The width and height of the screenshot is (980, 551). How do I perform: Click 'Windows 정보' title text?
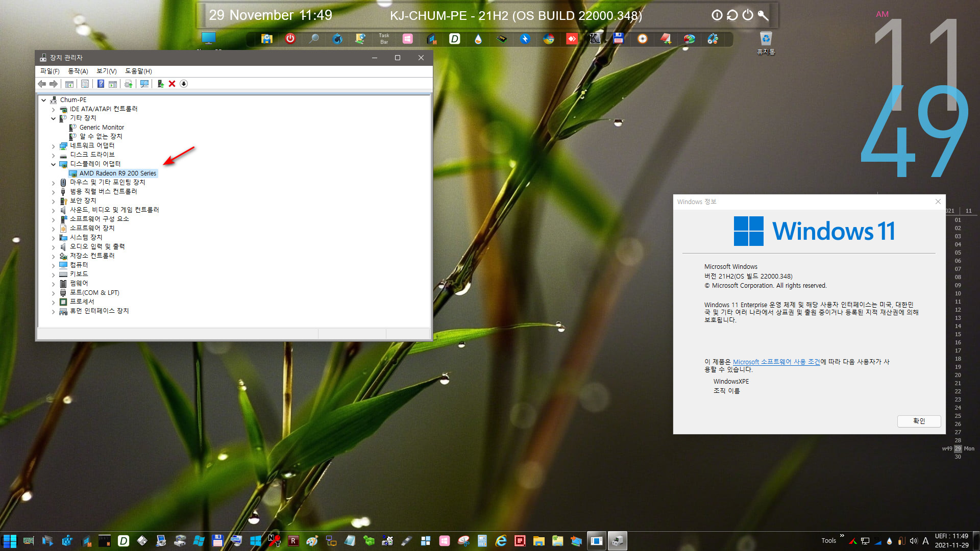point(697,202)
